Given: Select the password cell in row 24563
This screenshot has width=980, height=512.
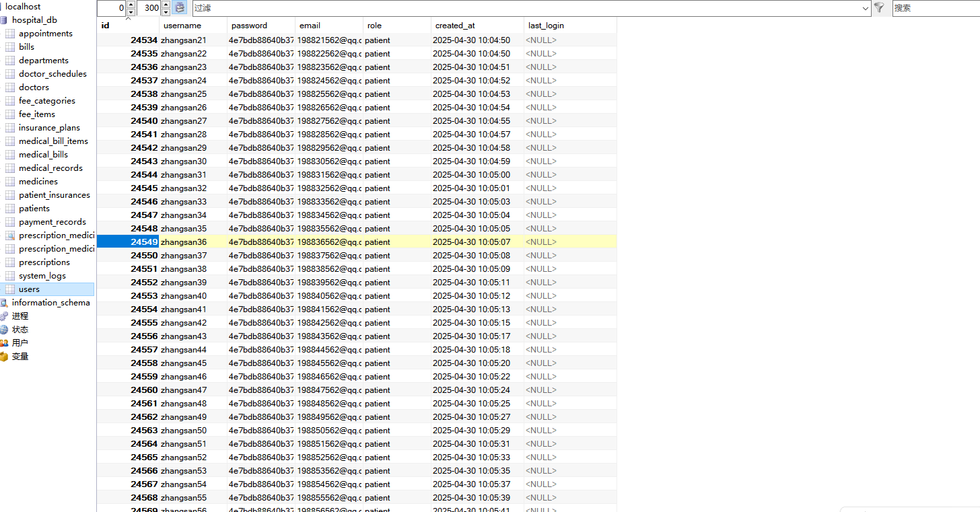Looking at the screenshot, I should click(x=261, y=431).
